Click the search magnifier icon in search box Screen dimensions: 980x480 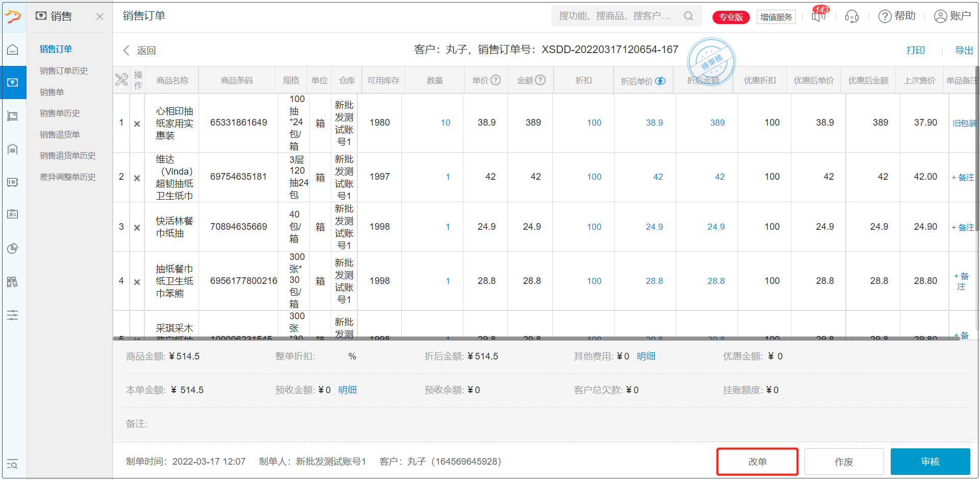[689, 16]
